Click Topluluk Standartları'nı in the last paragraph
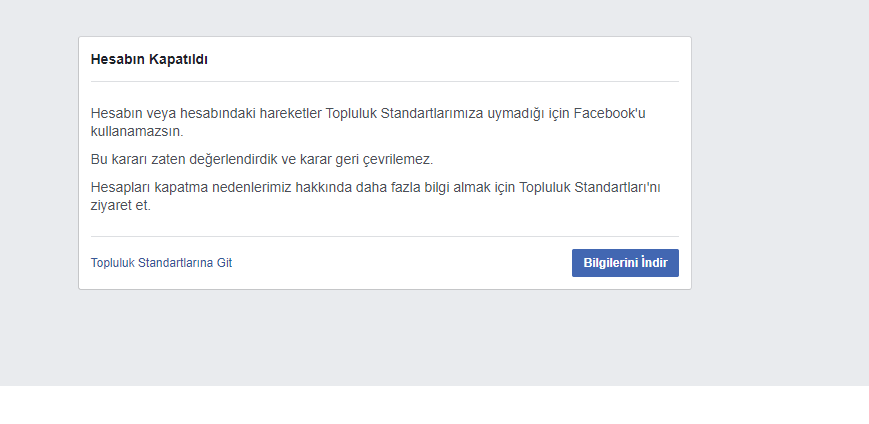Viewport: 869px width, 424px height. 590,187
